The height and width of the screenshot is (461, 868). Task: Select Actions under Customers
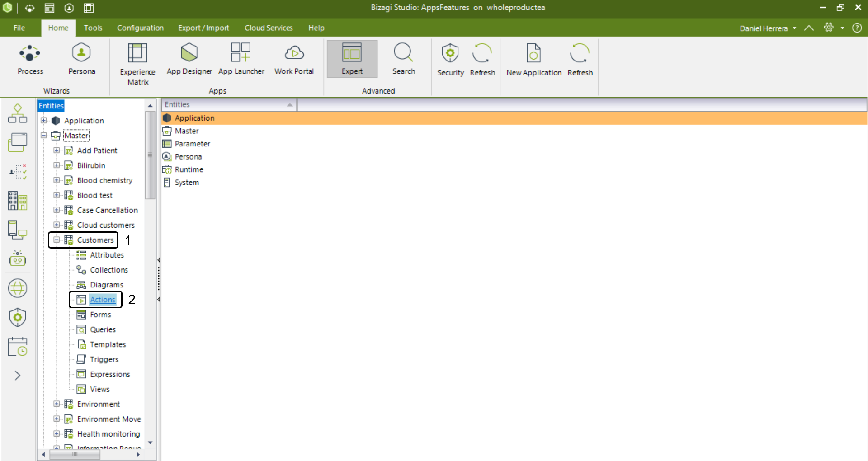pos(103,299)
